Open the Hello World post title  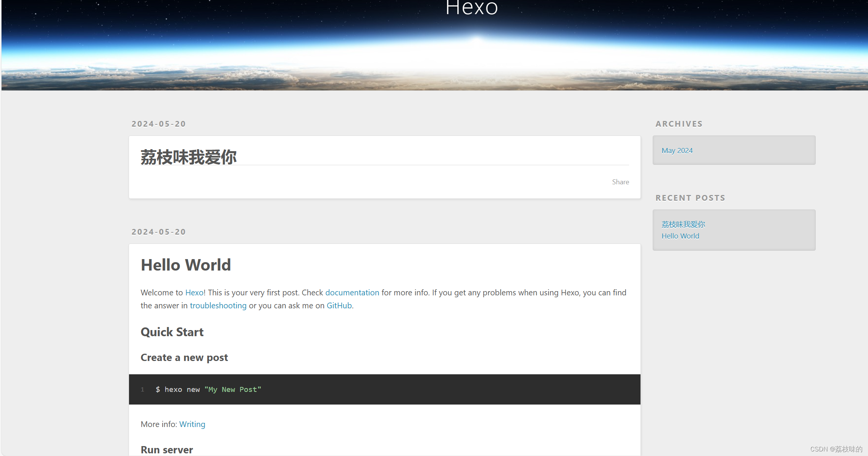pyautogui.click(x=186, y=265)
